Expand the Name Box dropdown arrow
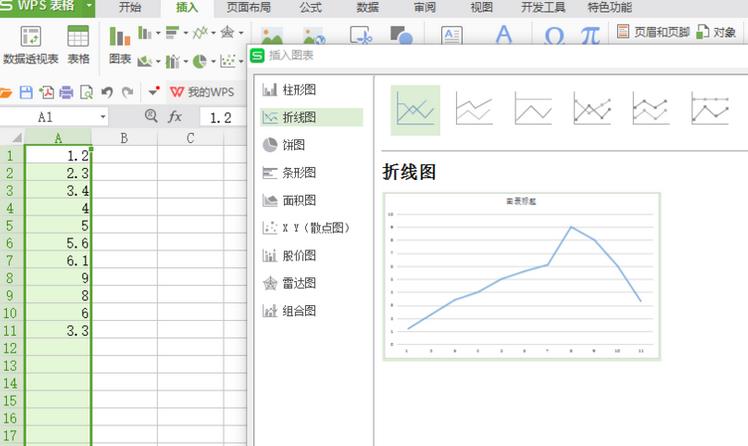 tap(103, 117)
